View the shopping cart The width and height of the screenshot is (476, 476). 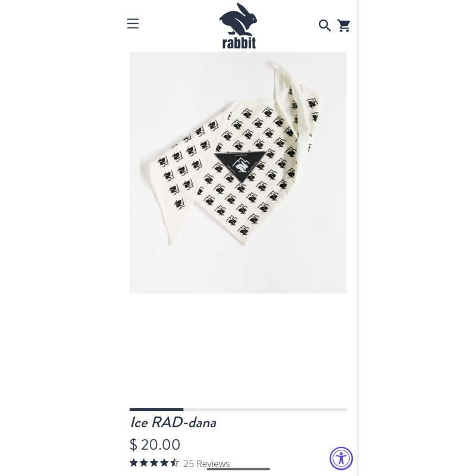(344, 26)
